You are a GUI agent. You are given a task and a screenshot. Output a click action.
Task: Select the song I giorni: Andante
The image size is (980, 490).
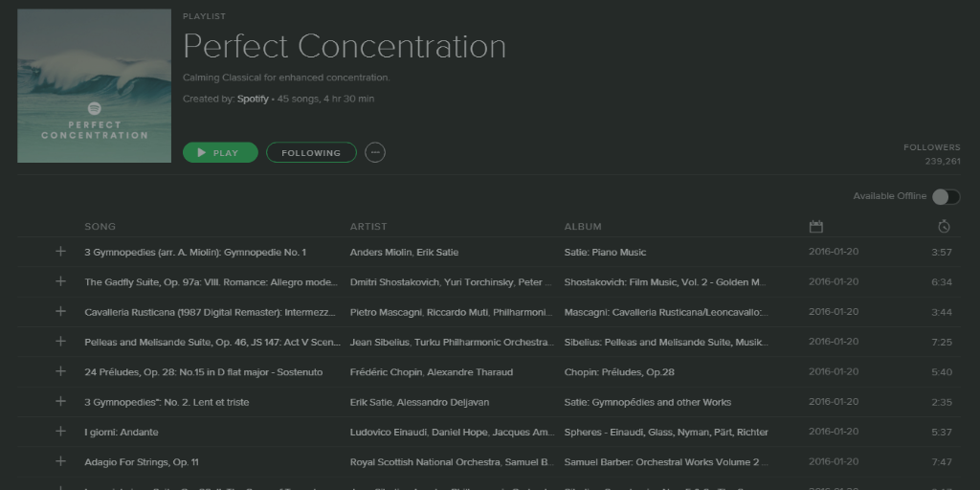pyautogui.click(x=122, y=433)
